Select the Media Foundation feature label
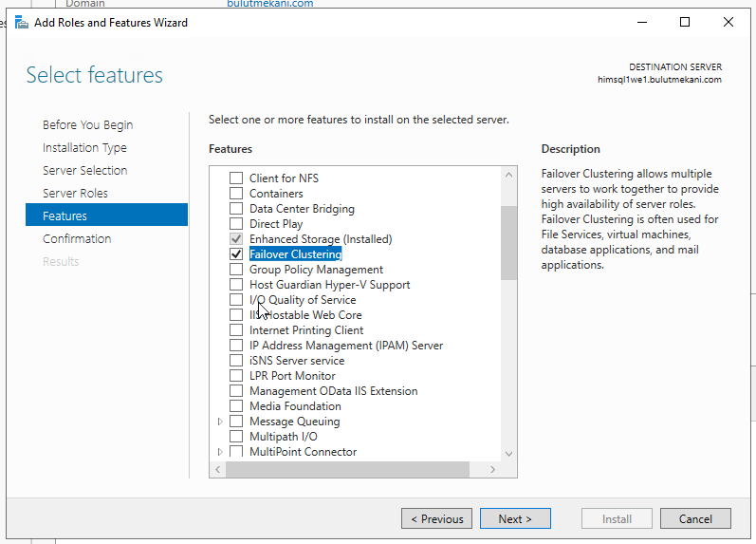This screenshot has height=544, width=756. (295, 406)
